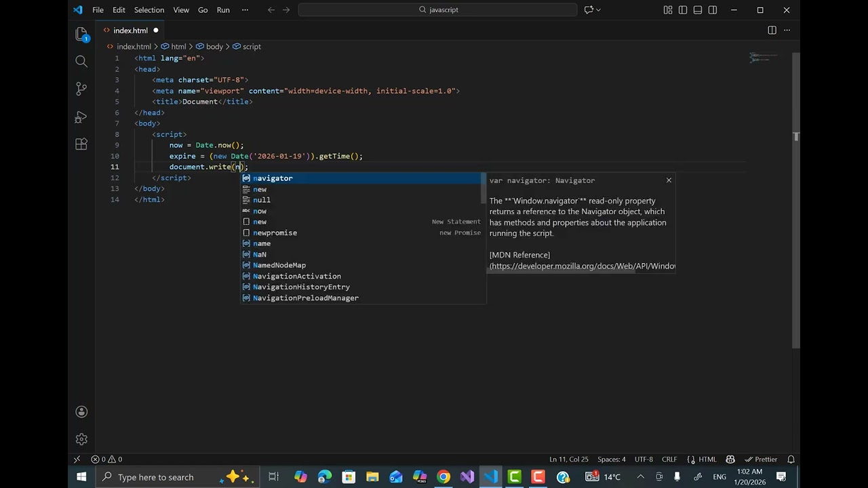Open the remote window status icon
Image resolution: width=868 pixels, height=488 pixels.
coord(77,459)
